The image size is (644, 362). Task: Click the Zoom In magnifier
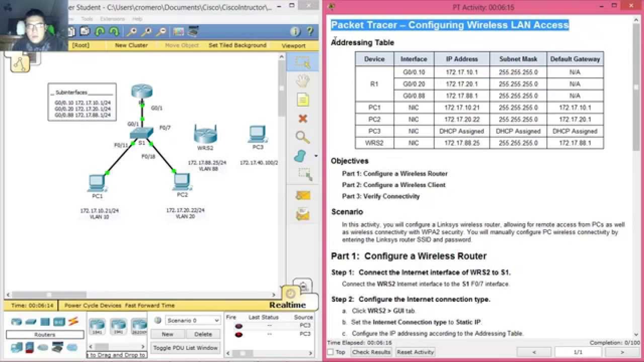[132, 32]
